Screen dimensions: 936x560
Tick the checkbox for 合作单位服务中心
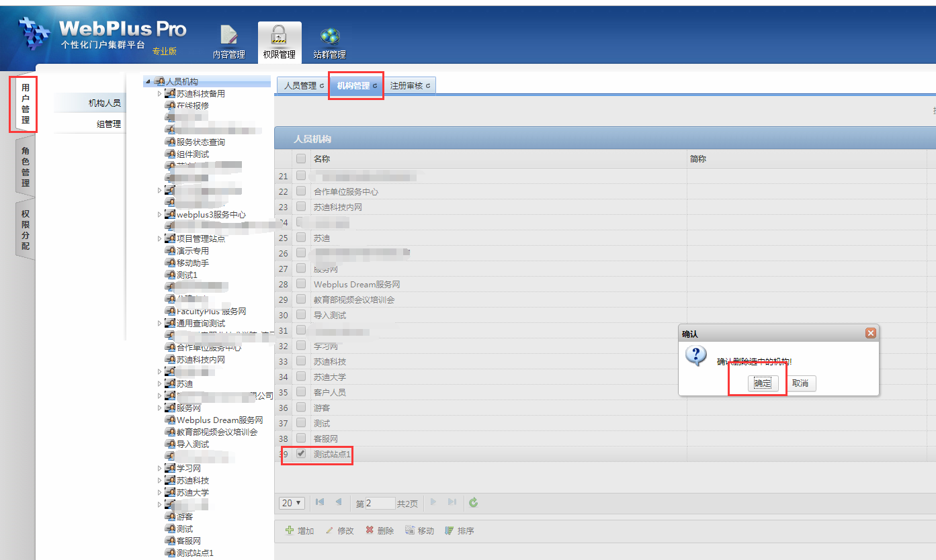(301, 191)
